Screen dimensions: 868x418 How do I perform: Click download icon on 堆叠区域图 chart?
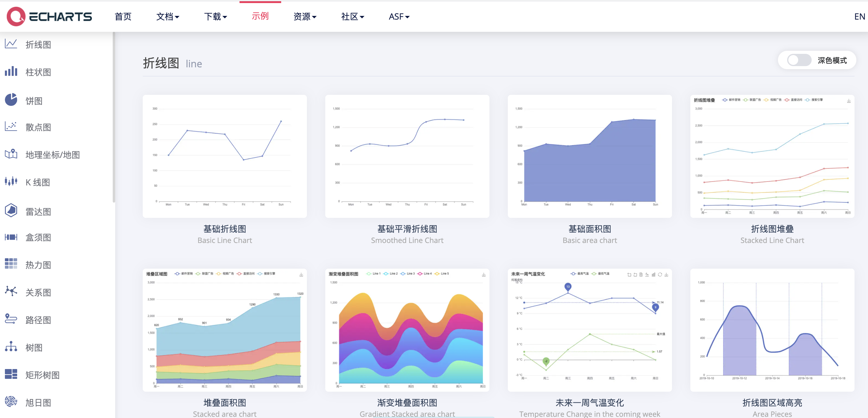pyautogui.click(x=301, y=275)
